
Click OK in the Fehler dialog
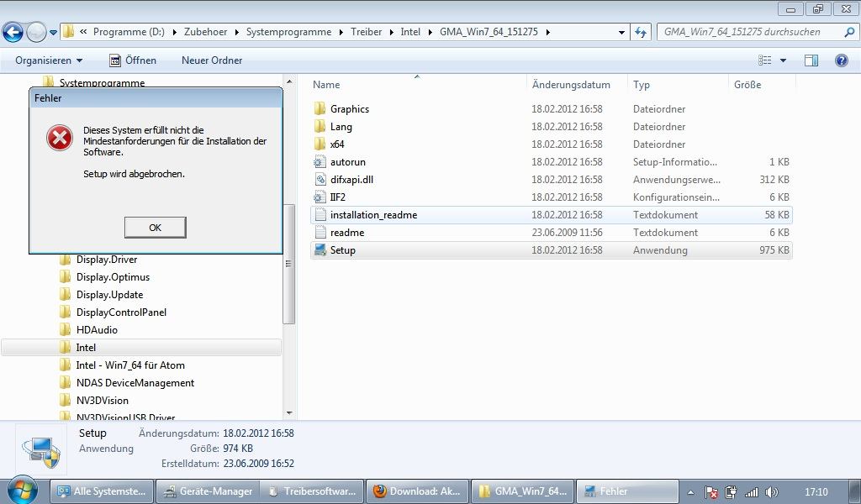point(156,228)
